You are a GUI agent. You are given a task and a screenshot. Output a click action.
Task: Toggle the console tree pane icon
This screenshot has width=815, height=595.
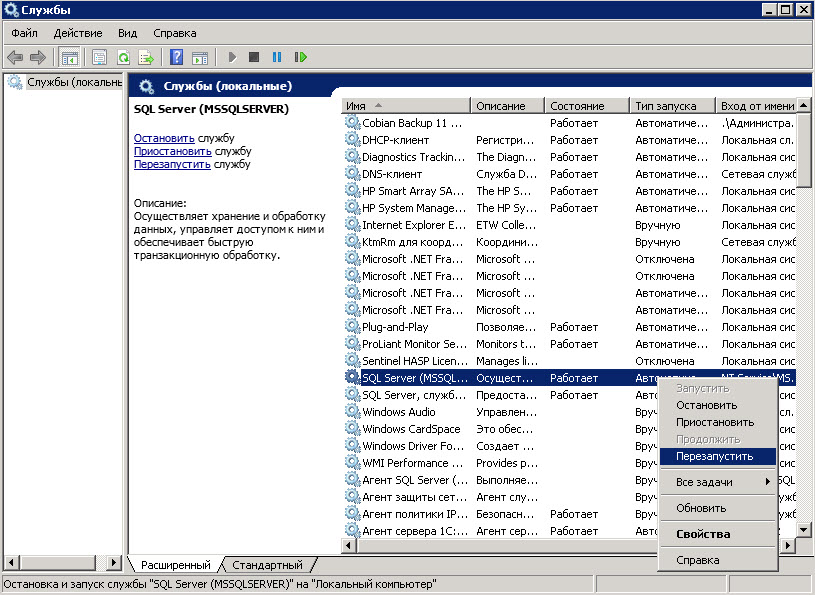coord(69,57)
